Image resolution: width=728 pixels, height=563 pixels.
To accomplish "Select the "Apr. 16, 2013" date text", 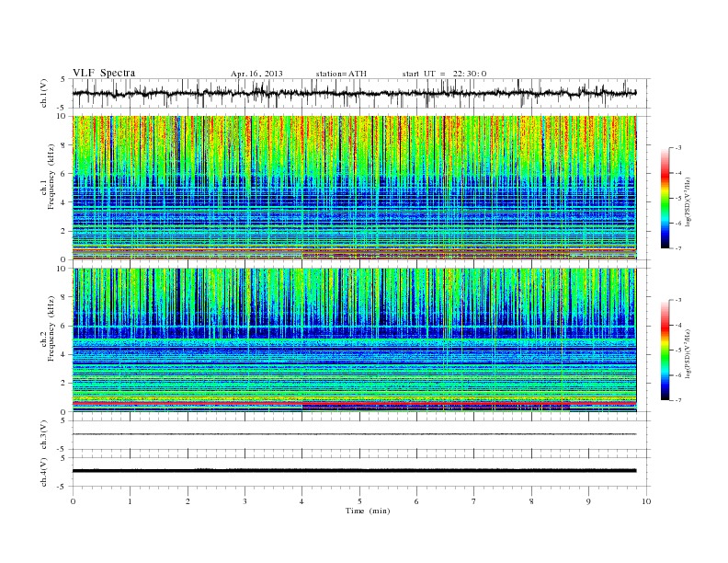I will pos(256,74).
